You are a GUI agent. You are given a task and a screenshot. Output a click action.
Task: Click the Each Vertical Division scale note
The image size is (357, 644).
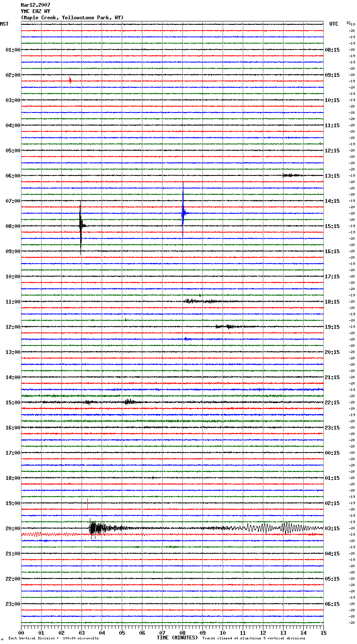[53, 638]
